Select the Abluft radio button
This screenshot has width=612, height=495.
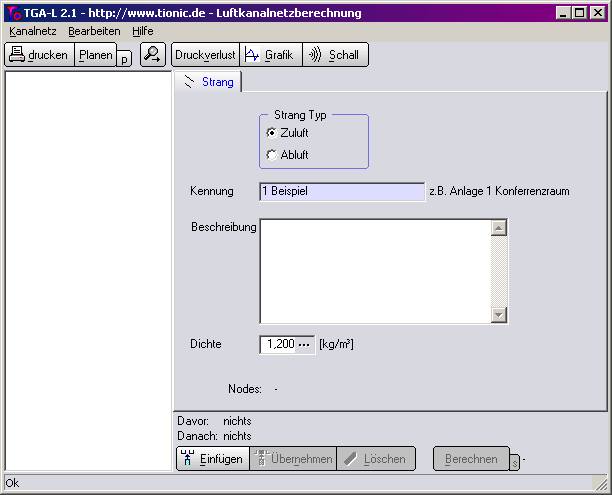[x=272, y=155]
